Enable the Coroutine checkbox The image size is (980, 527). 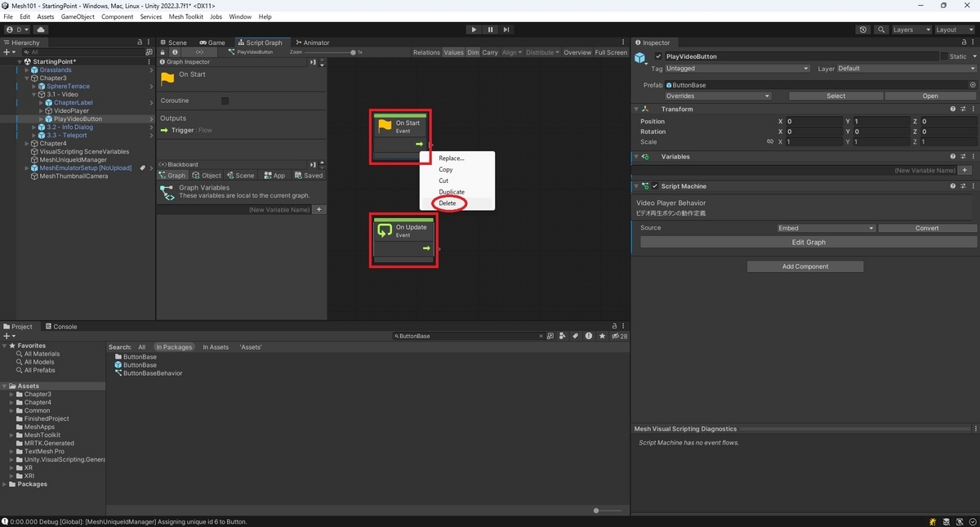(x=225, y=100)
